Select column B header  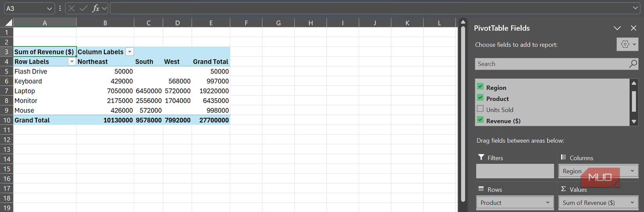pyautogui.click(x=105, y=23)
